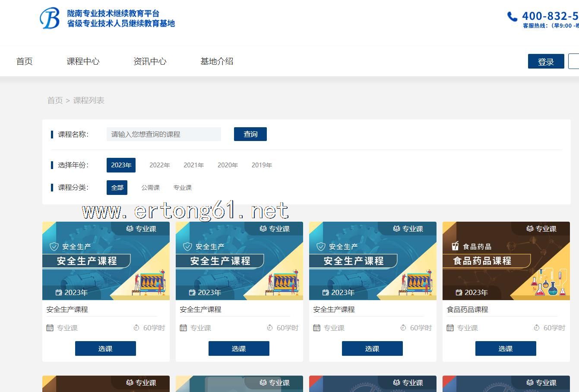
Task: Click the 登录 login button
Action: pos(546,62)
